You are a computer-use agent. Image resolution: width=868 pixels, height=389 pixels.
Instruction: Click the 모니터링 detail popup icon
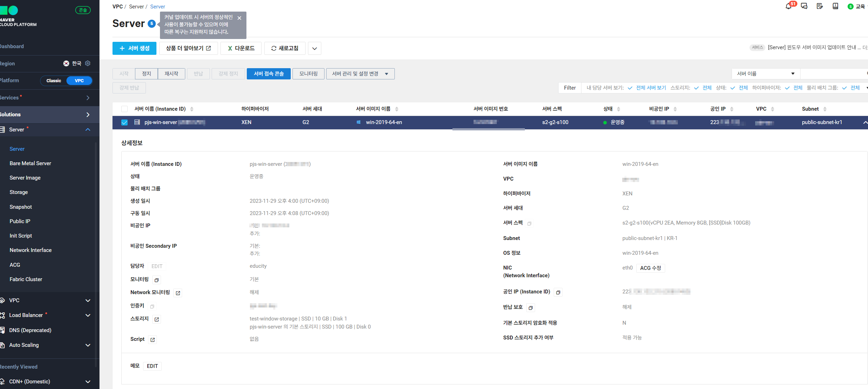pyautogui.click(x=157, y=280)
